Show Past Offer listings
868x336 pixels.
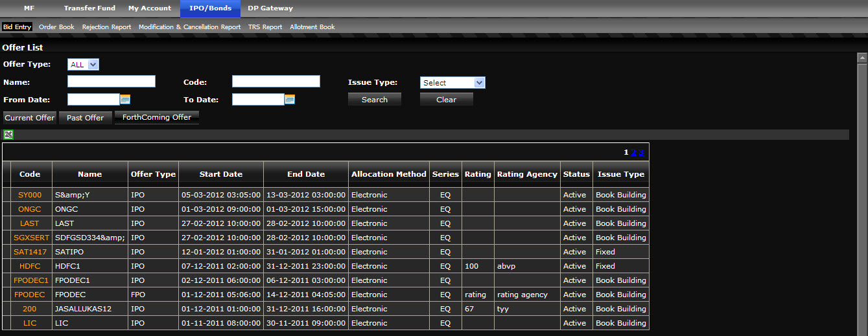(x=85, y=118)
